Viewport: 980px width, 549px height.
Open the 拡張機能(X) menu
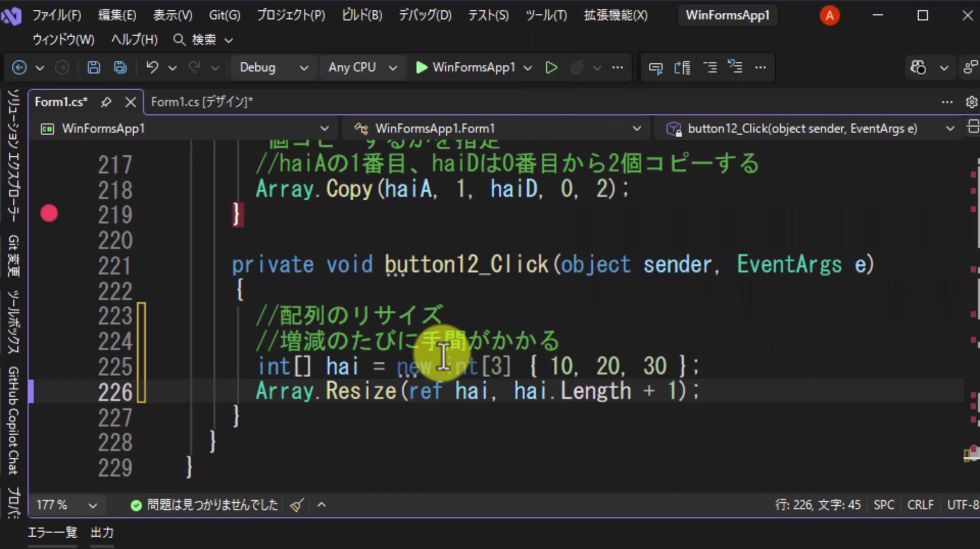point(616,15)
